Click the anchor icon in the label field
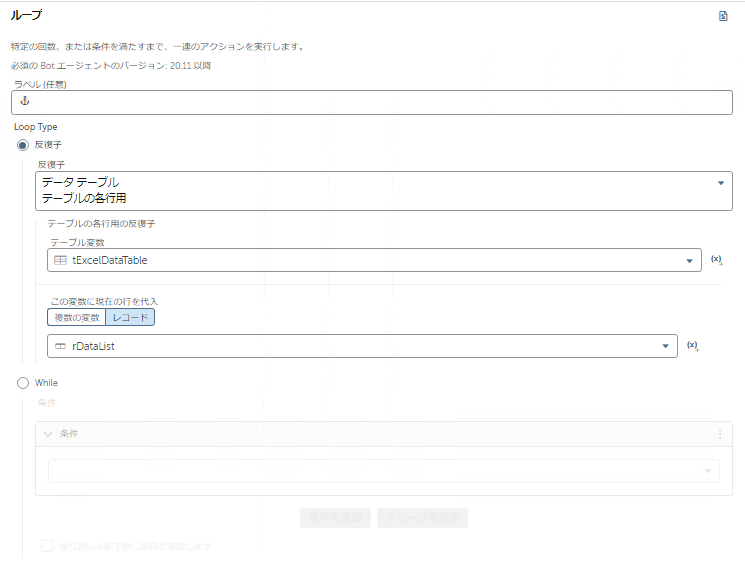Viewport: 745px width, 586px height. tap(26, 102)
